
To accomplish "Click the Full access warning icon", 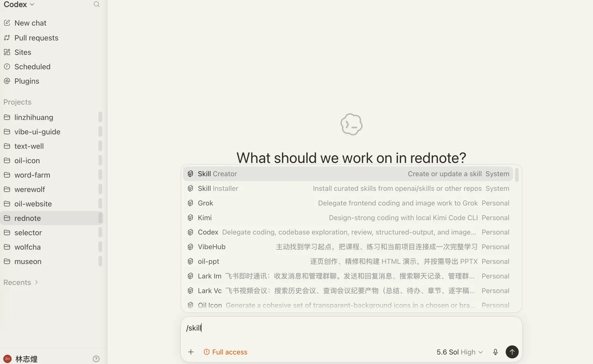I will pos(207,352).
